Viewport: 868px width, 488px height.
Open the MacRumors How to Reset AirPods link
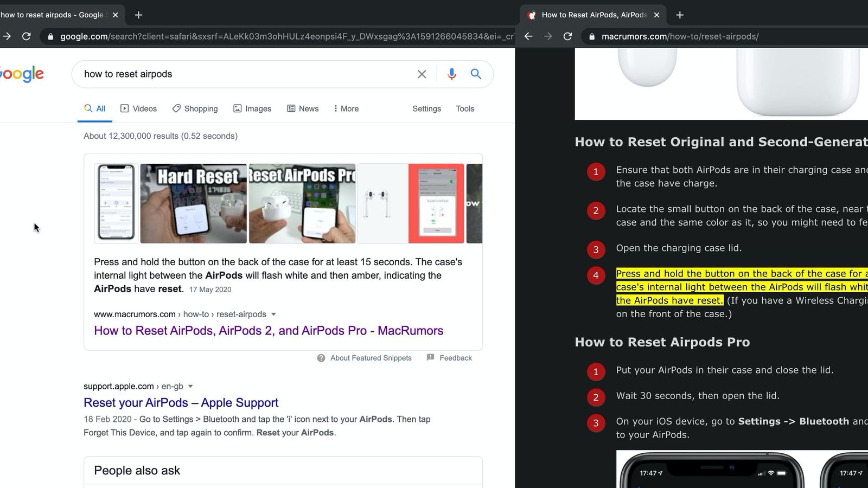(x=269, y=331)
